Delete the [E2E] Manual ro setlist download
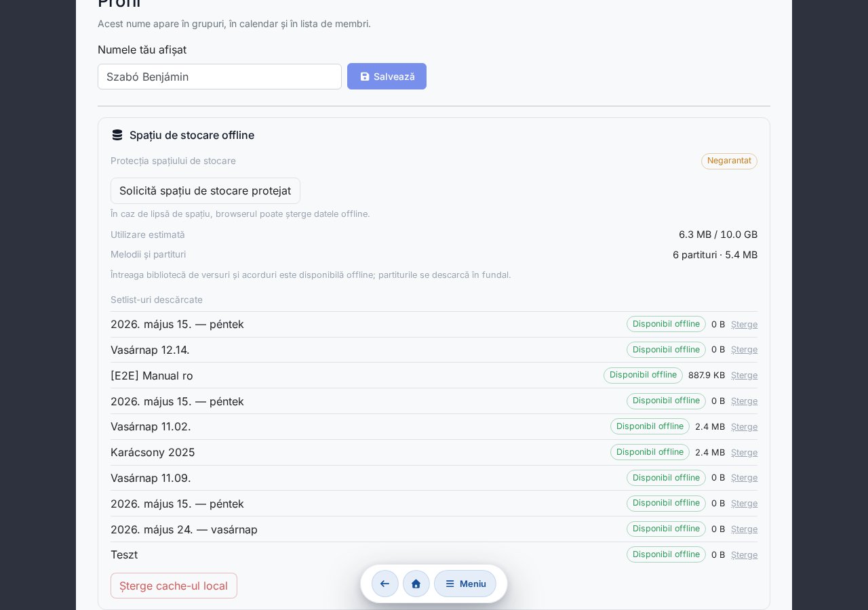 [x=744, y=375]
